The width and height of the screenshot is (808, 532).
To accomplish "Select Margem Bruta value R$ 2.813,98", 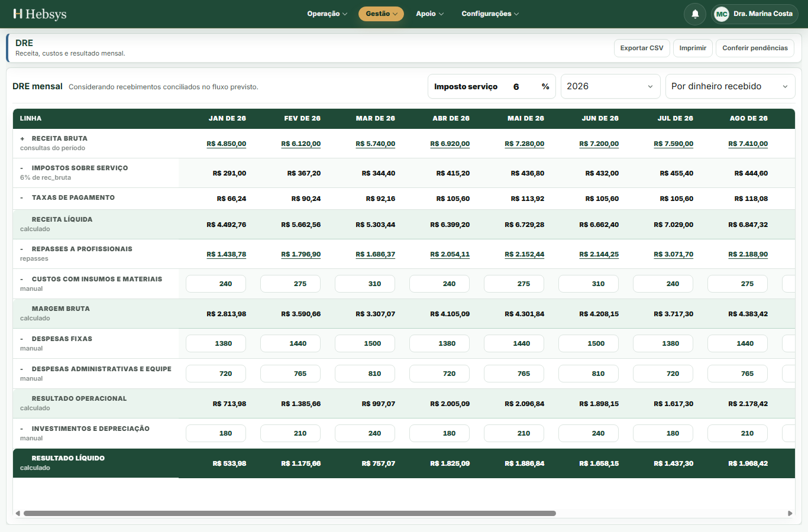I will tap(226, 314).
